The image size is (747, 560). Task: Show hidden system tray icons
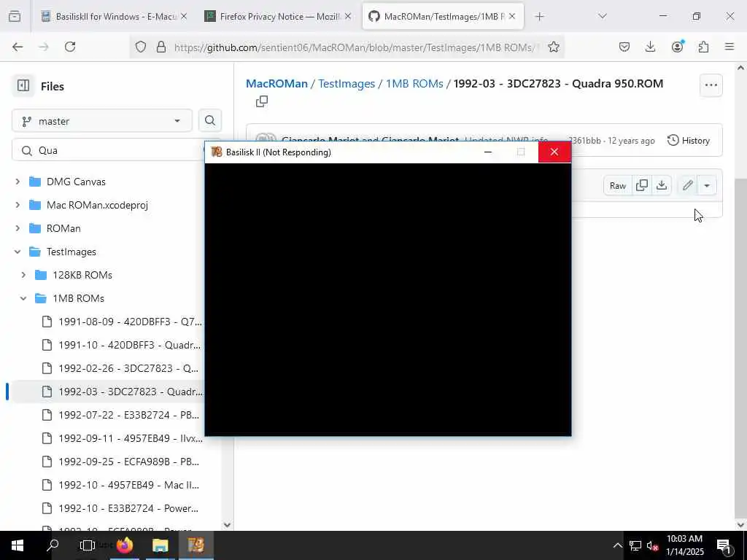tap(617, 545)
